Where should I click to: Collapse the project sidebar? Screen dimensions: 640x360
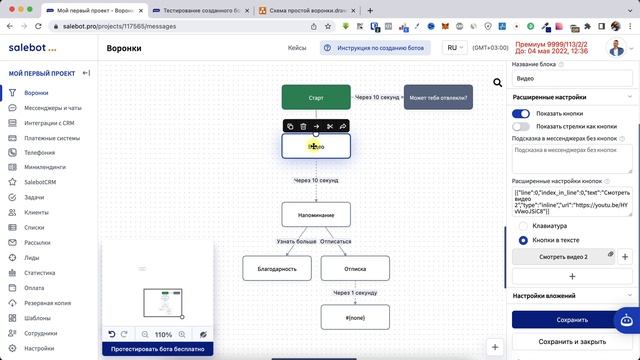click(x=86, y=73)
